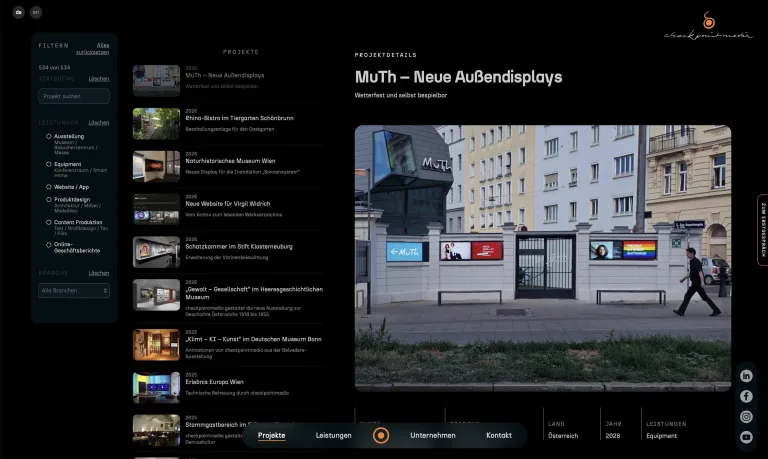Viewport: 768px width, 459px height.
Task: Open the YouTube social icon
Action: pyautogui.click(x=746, y=436)
